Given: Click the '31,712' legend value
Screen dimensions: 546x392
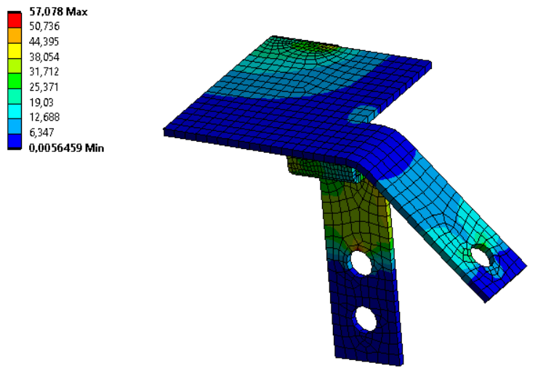Looking at the screenshot, I should coord(44,72).
